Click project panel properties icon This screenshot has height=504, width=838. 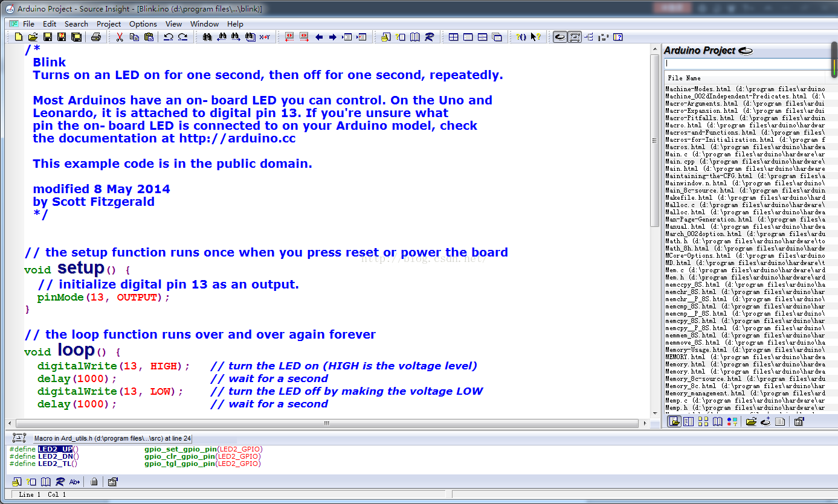click(x=799, y=421)
